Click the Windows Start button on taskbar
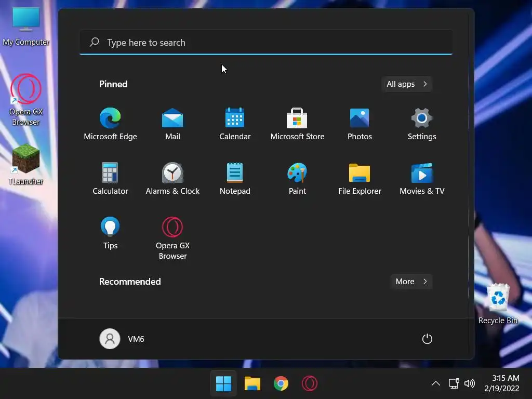The width and height of the screenshot is (532, 399). point(223,383)
